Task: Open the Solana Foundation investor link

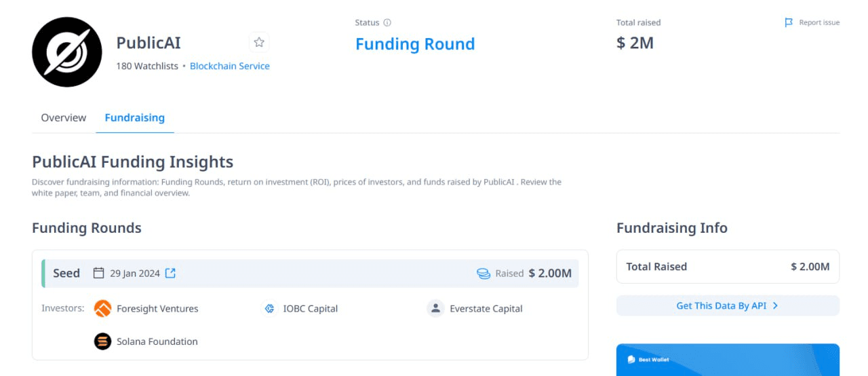Action: pyautogui.click(x=157, y=341)
